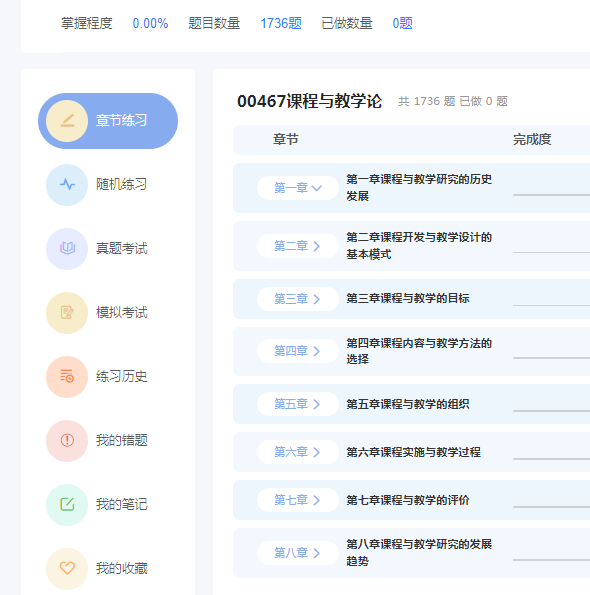Click title 第一章课程与教学研究的历史发展
This screenshot has width=590, height=595.
point(419,188)
